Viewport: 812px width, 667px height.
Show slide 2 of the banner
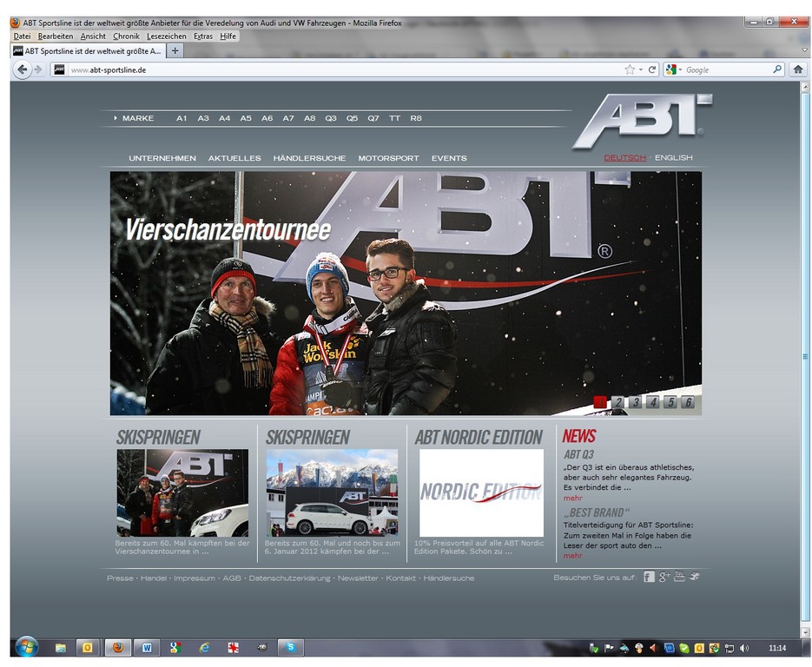tap(617, 402)
